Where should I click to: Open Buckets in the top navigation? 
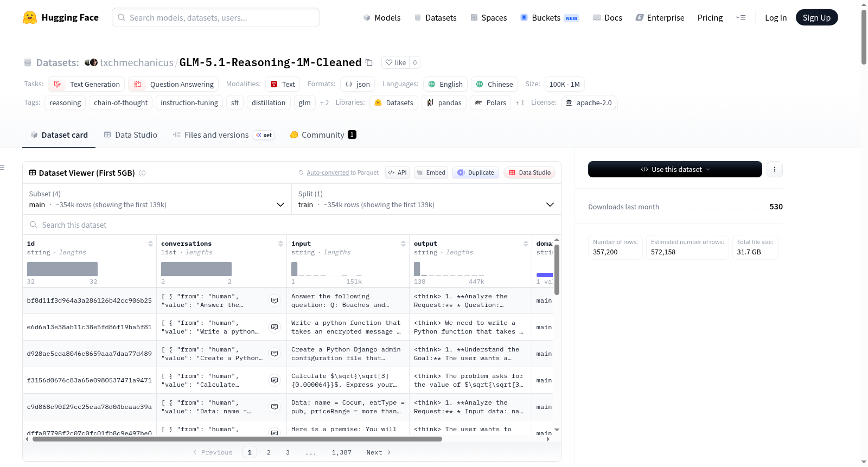pos(550,17)
